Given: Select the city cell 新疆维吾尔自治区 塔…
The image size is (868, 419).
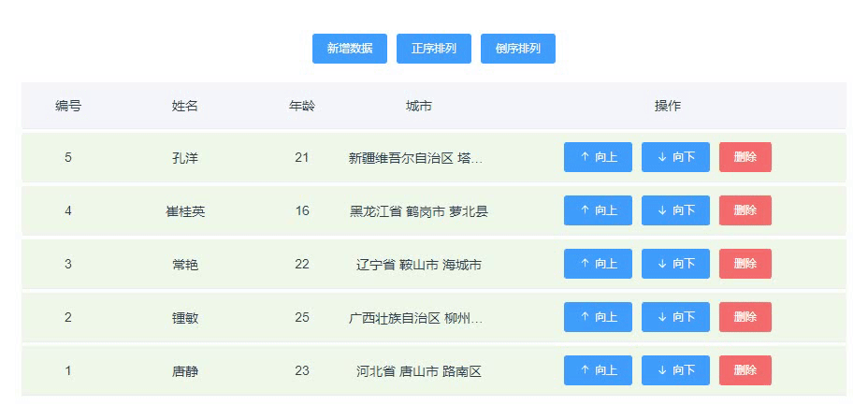Looking at the screenshot, I should (416, 158).
